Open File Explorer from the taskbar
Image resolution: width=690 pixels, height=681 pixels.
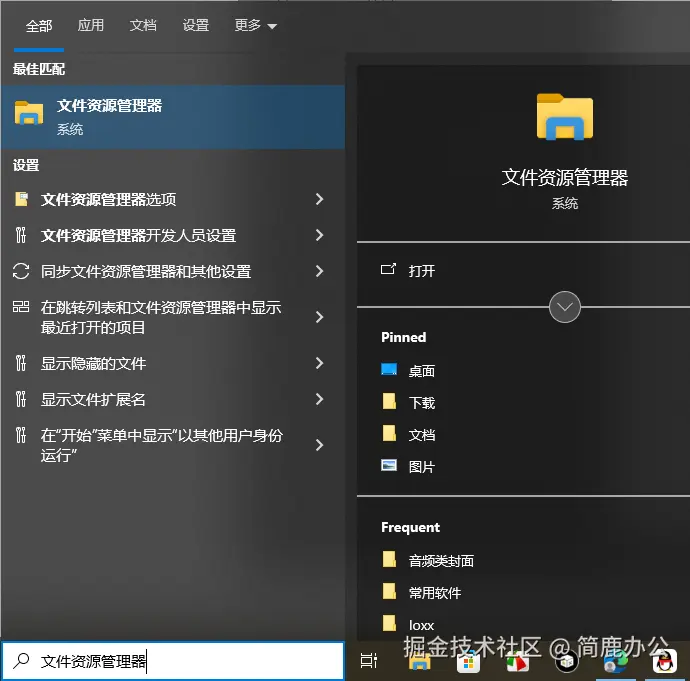coord(419,661)
